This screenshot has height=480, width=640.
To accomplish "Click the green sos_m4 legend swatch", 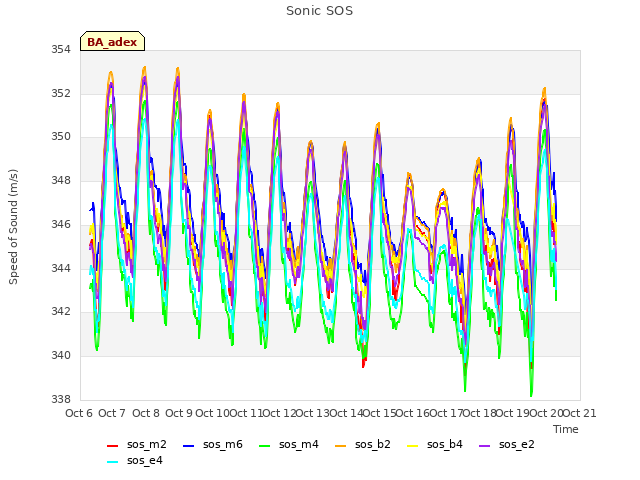I will point(264,446).
